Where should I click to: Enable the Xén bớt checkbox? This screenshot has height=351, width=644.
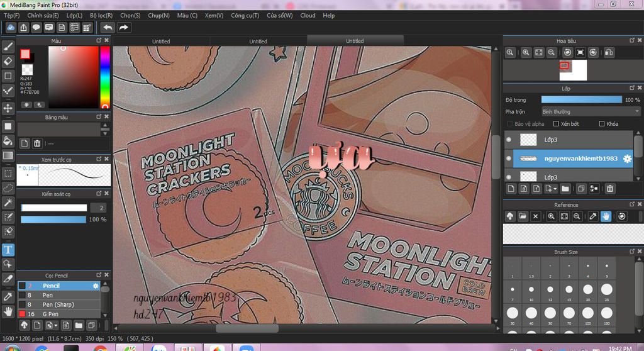click(x=556, y=124)
